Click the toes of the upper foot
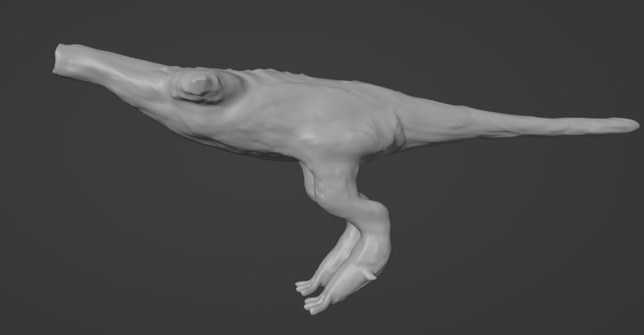This screenshot has width=644, height=335. coord(305,287)
